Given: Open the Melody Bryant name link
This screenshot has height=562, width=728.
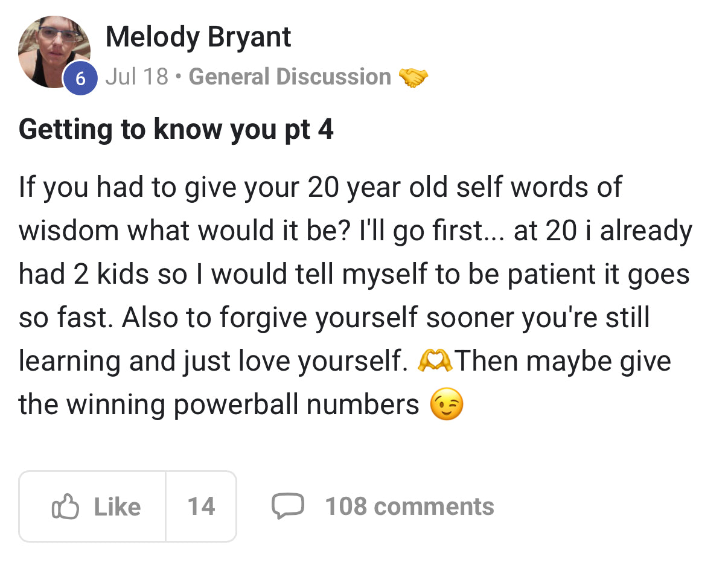Looking at the screenshot, I should [x=198, y=37].
